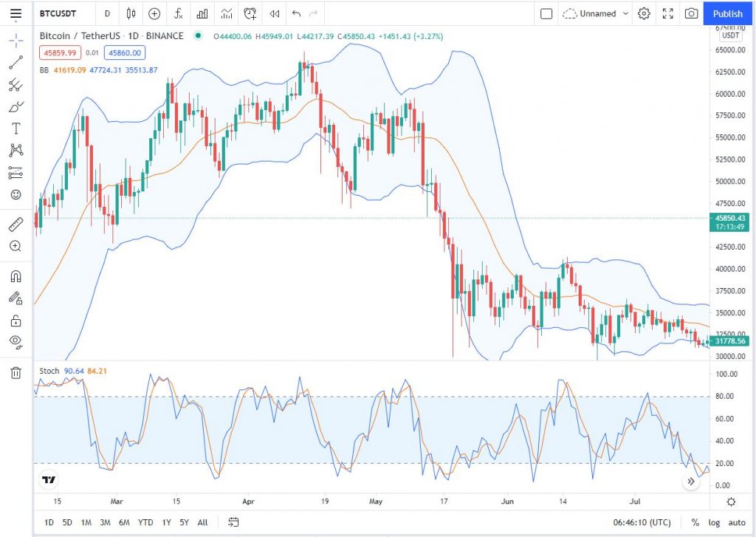Image resolution: width=756 pixels, height=537 pixels.
Task: Select the 5D date range
Action: 67,522
